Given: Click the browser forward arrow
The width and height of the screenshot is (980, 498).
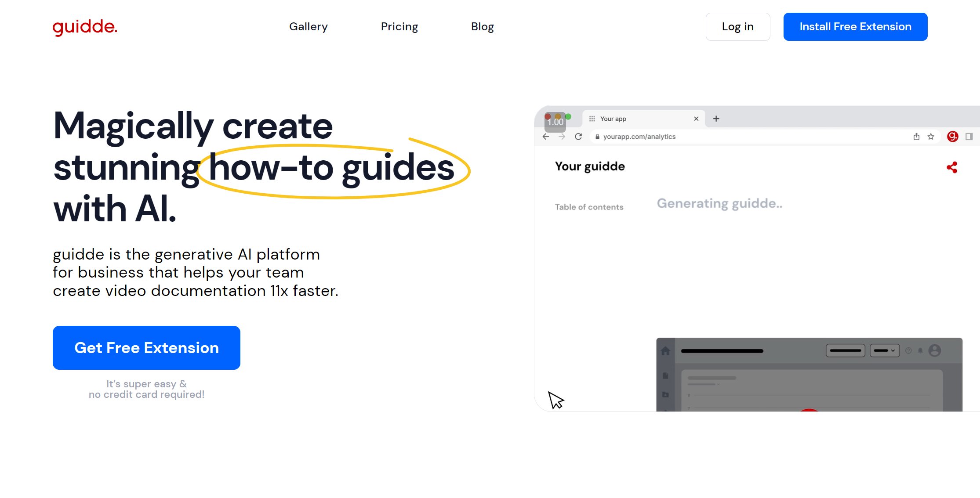Looking at the screenshot, I should click(562, 137).
